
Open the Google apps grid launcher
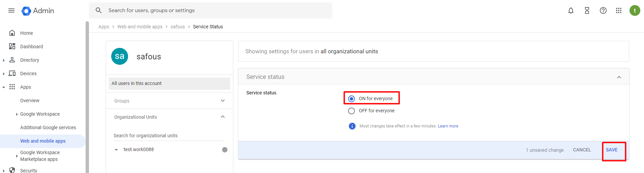(618, 10)
